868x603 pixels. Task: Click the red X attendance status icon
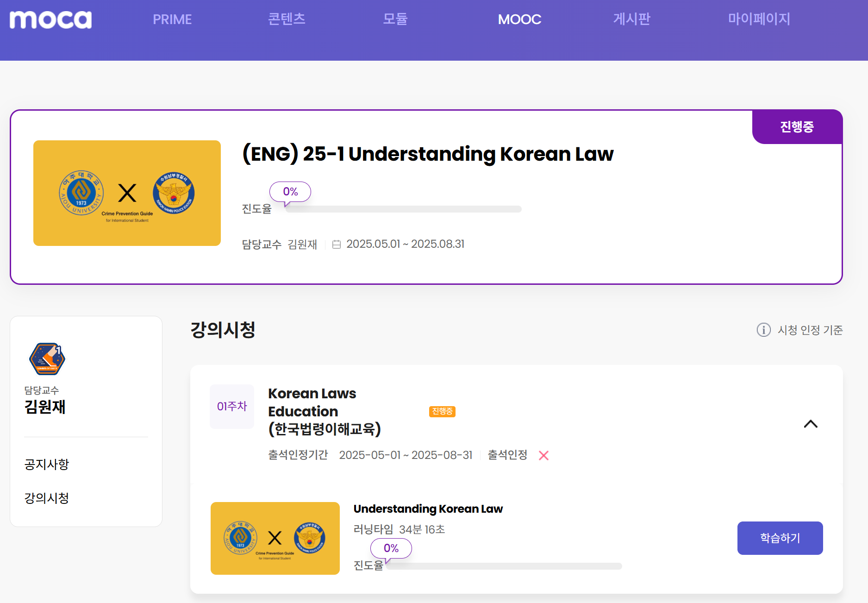543,455
